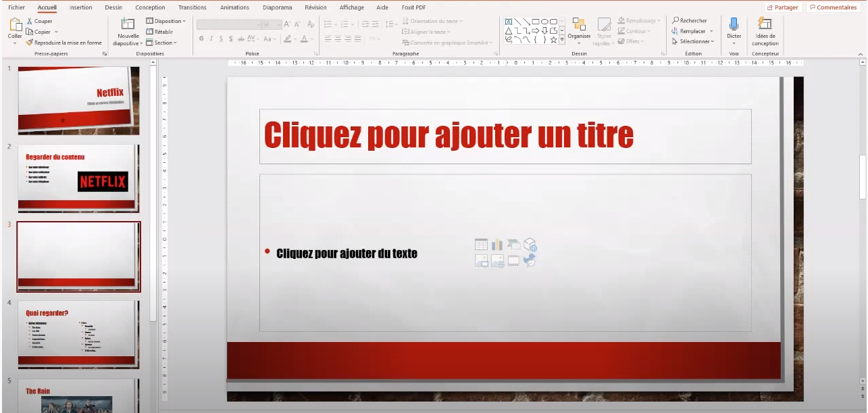Open the Commentaires pane
The height and width of the screenshot is (413, 868).
tap(834, 7)
